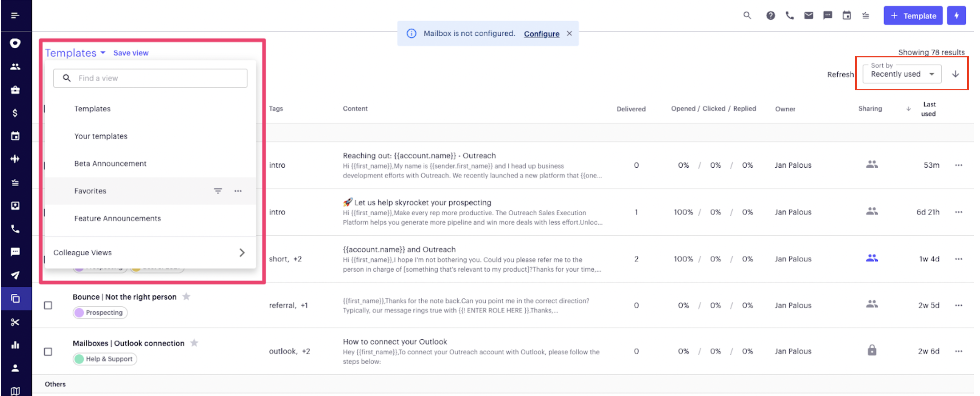Open the Sort by Recently used dropdown
This screenshot has height=396, width=980.
click(902, 74)
